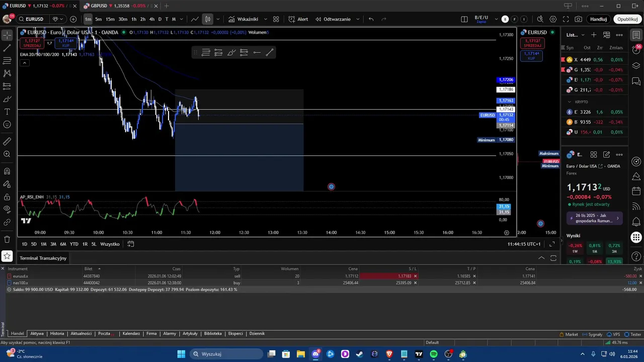Select the 1m timeframe
Viewport: 644px width, 362px height.
(x=88, y=19)
